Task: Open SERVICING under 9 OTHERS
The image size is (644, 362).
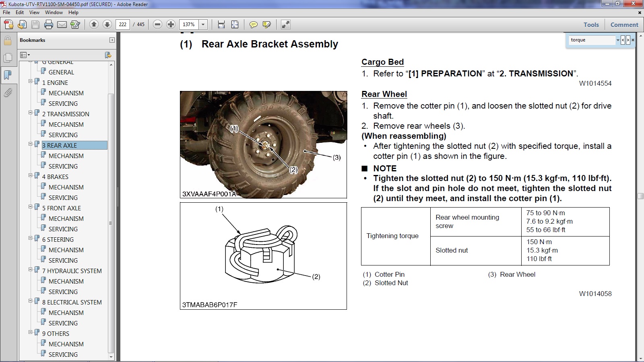Action: click(63, 355)
